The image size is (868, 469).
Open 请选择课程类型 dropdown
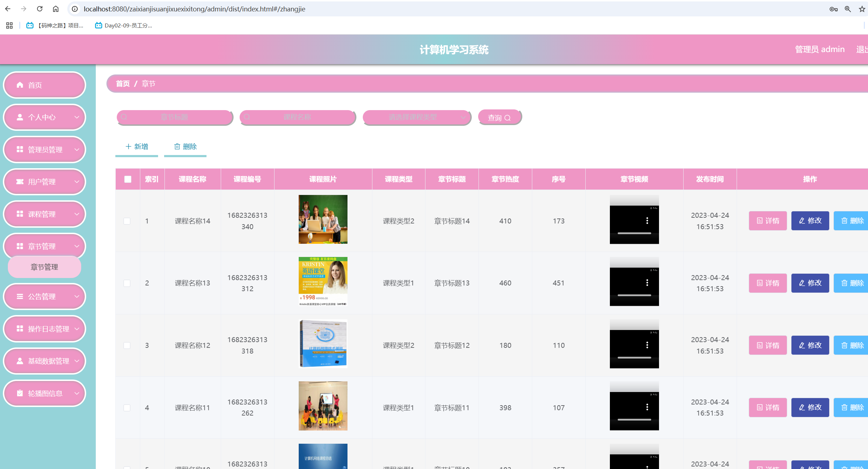click(x=417, y=117)
